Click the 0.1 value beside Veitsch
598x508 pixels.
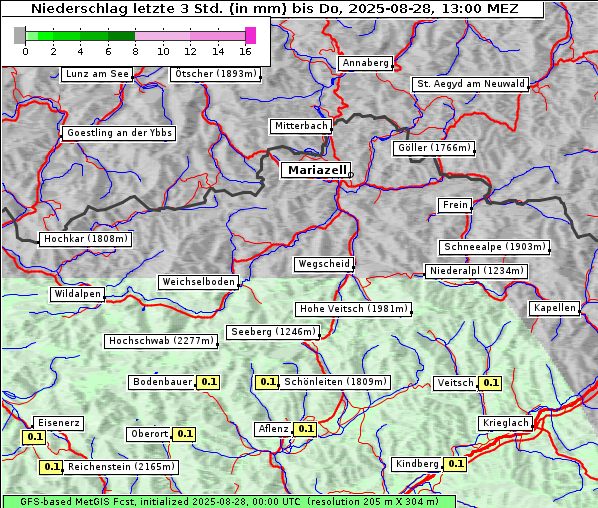tap(490, 383)
